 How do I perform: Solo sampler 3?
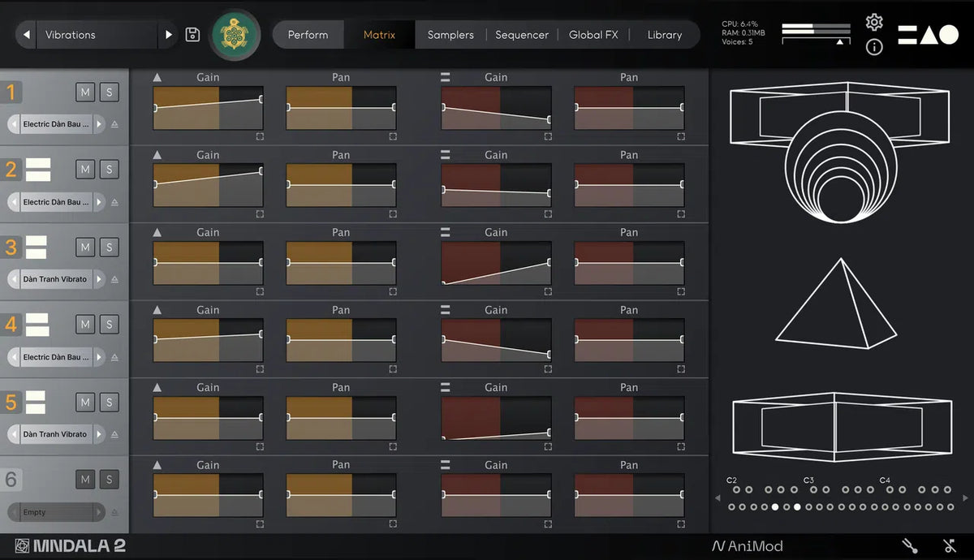(x=109, y=247)
